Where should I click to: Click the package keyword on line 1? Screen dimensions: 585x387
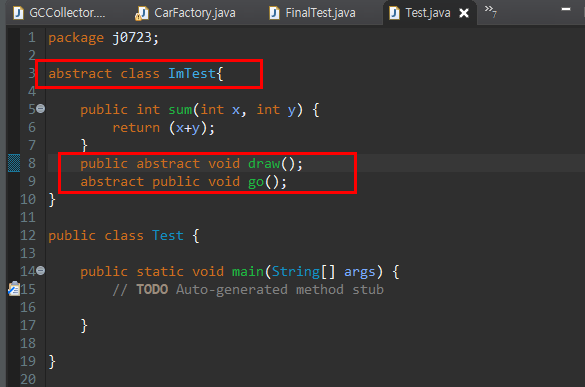76,38
